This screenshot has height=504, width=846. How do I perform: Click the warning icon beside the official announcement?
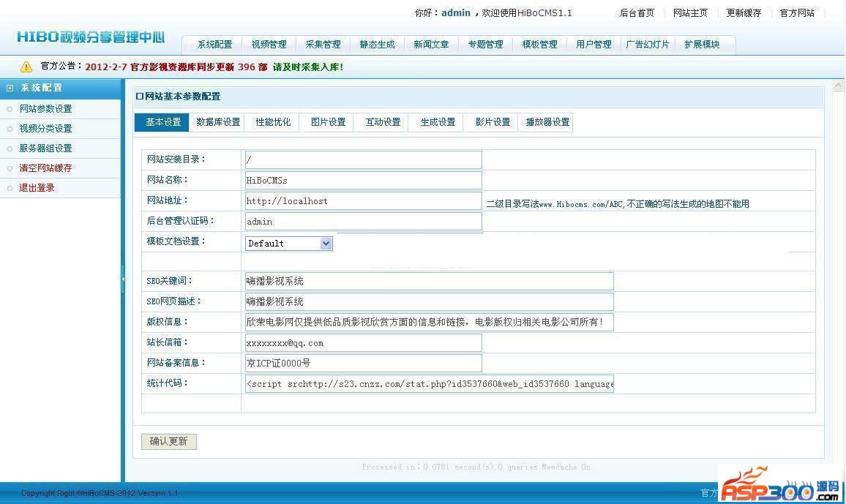[x=26, y=67]
